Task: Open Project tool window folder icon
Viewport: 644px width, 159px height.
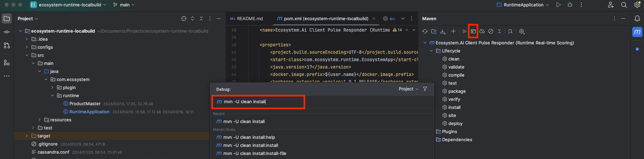Action: coord(7,18)
